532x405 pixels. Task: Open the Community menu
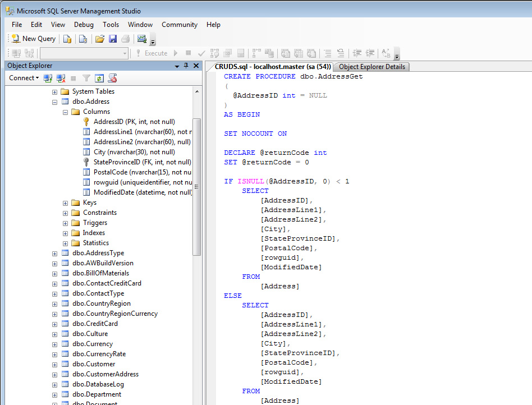179,25
